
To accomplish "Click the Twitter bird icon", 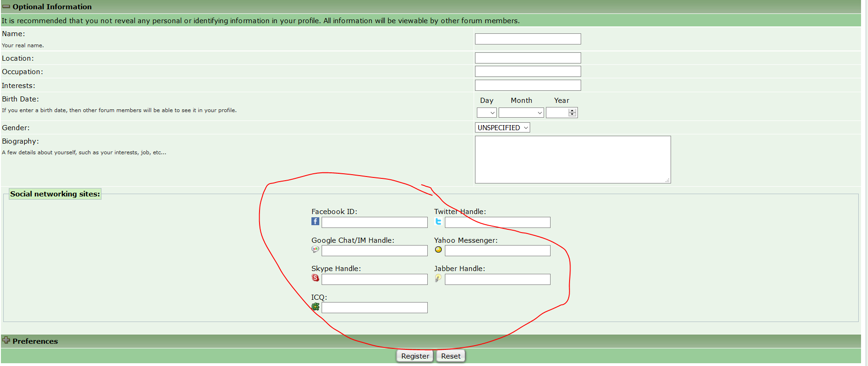I will [x=438, y=221].
